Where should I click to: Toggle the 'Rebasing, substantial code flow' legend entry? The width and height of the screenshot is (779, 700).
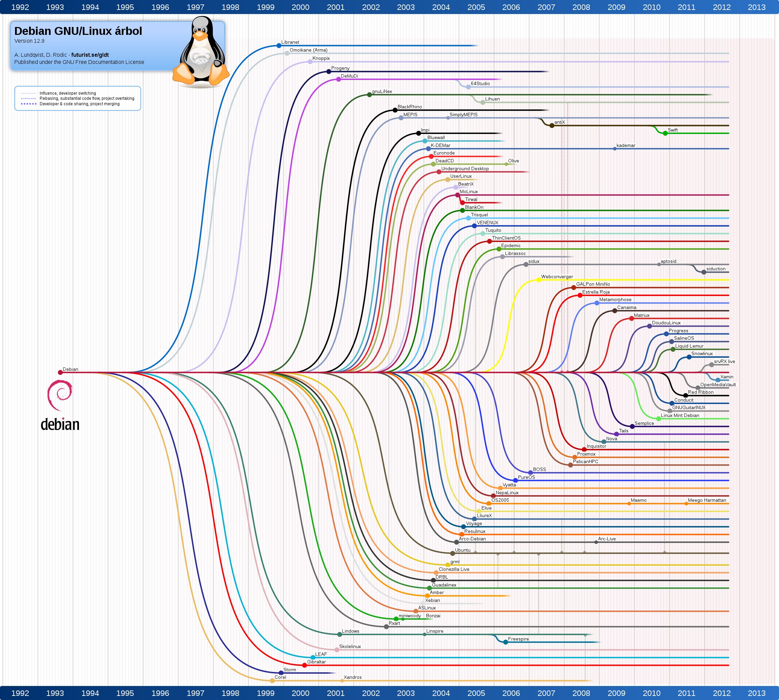click(x=67, y=98)
